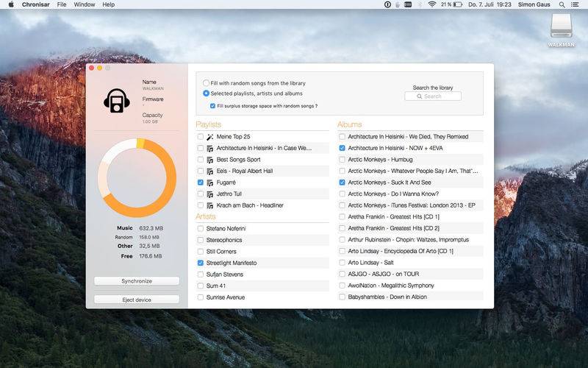
Task: Open the Chronisar application menu
Action: [35, 4]
